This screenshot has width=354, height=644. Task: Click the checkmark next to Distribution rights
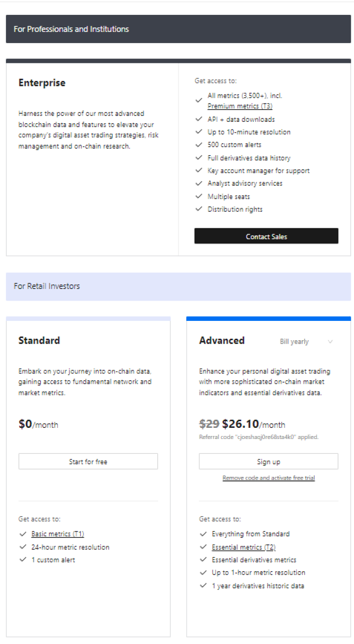199,209
